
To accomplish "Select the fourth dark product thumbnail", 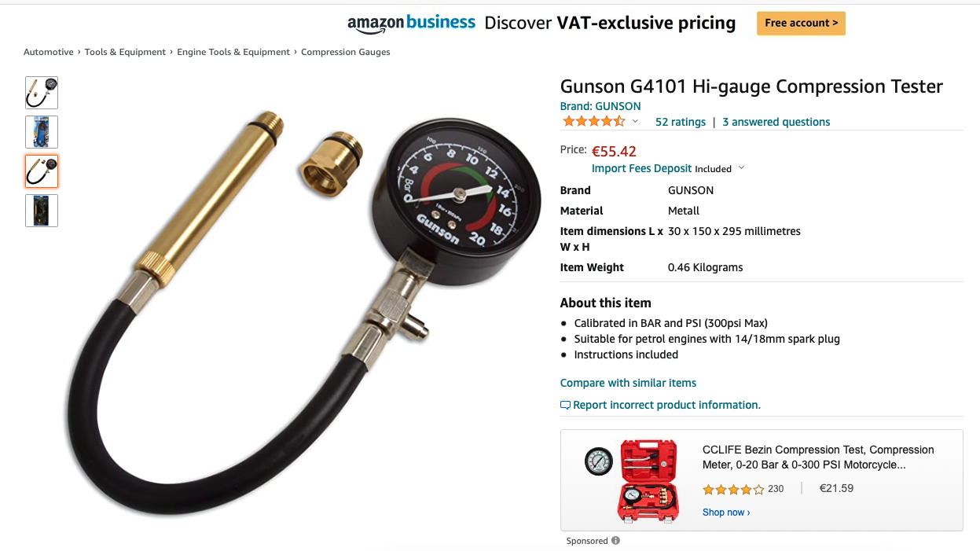I will [42, 211].
